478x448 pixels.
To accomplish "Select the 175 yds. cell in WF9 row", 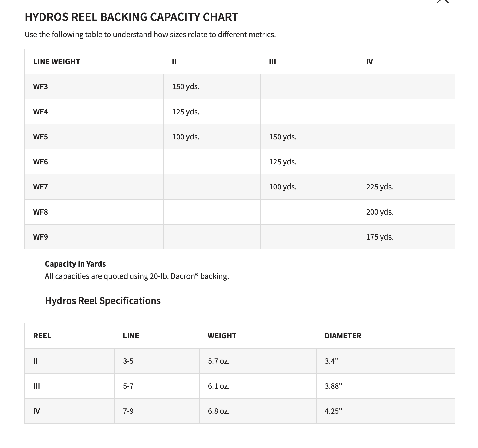I will pos(380,237).
